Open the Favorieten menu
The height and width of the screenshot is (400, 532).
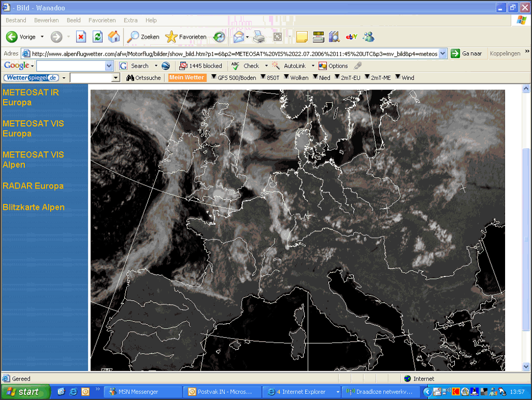click(x=102, y=20)
